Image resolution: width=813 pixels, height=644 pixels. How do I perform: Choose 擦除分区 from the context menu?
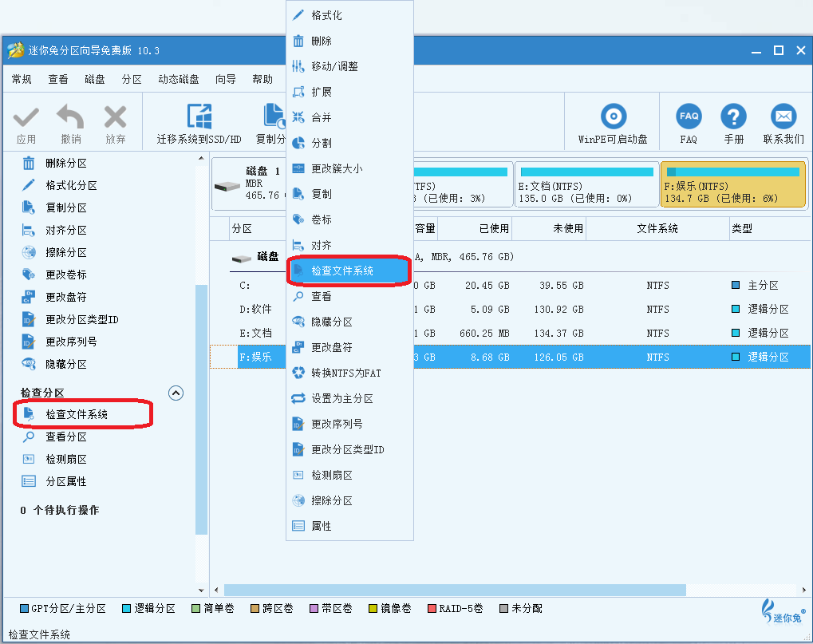point(349,501)
